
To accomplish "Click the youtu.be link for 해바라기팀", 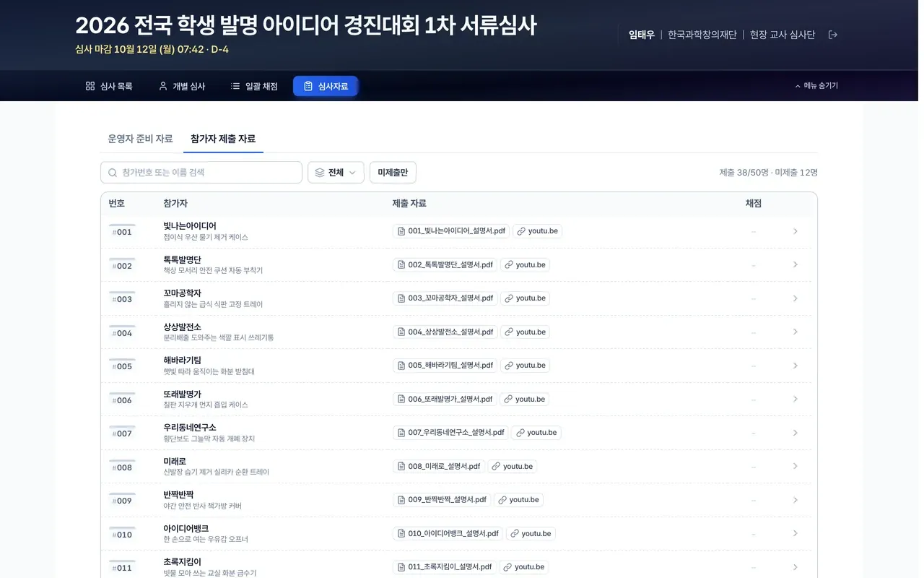I will pyautogui.click(x=525, y=366).
